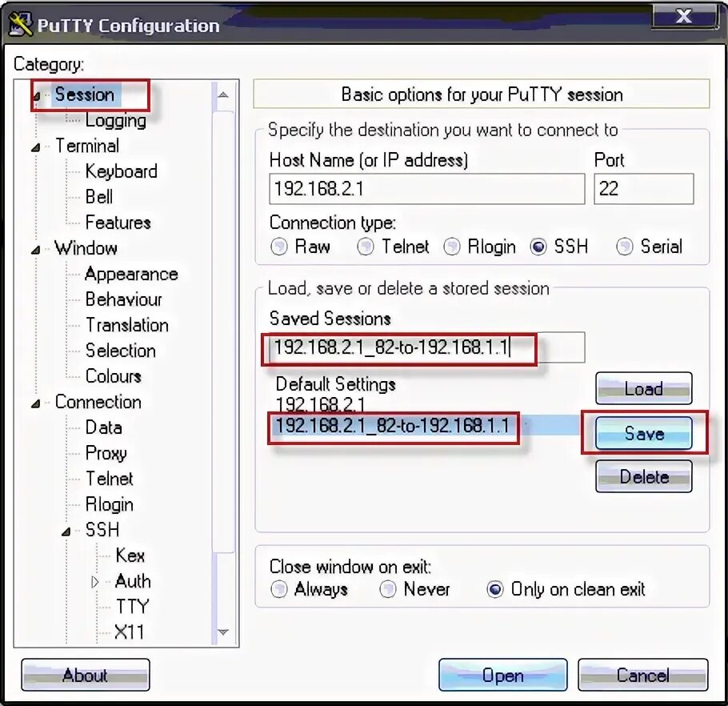Open the Session category

pos(85,94)
